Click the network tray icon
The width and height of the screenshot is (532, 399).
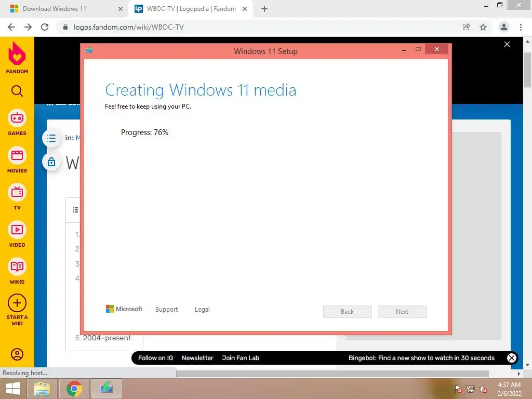[471, 389]
